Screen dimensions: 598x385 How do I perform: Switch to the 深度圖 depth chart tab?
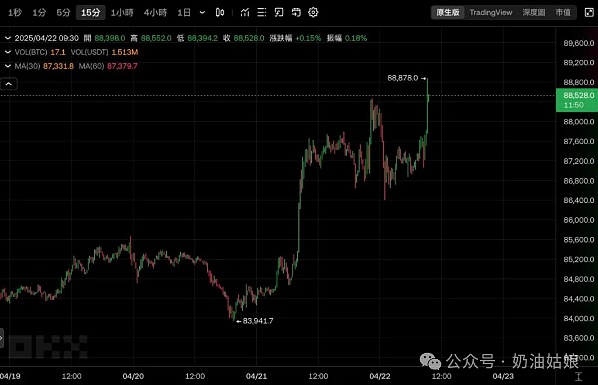534,13
